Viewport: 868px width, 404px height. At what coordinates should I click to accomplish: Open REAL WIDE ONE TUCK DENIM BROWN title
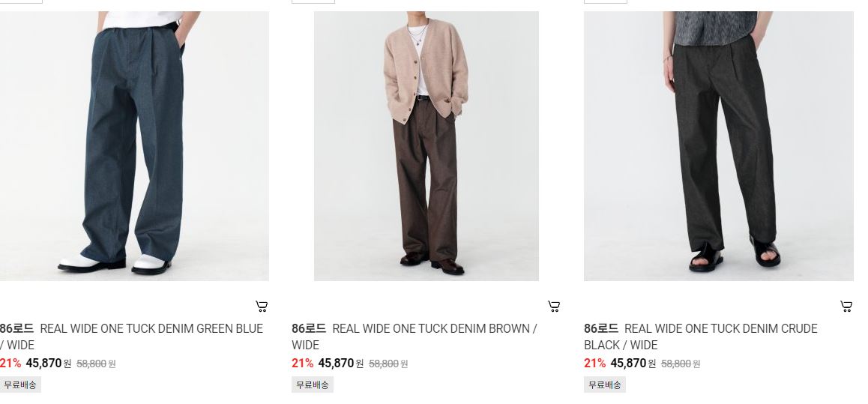[414, 337]
